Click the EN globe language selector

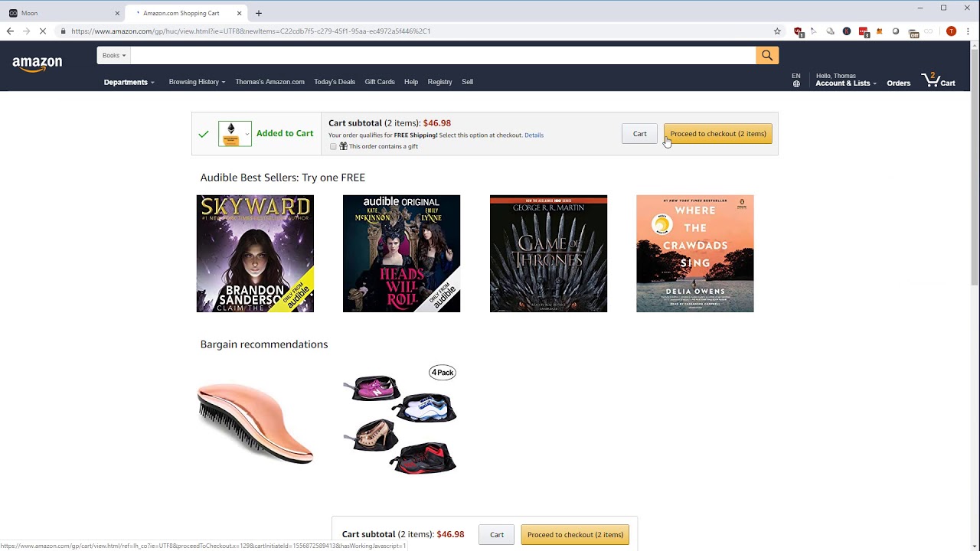(x=796, y=80)
